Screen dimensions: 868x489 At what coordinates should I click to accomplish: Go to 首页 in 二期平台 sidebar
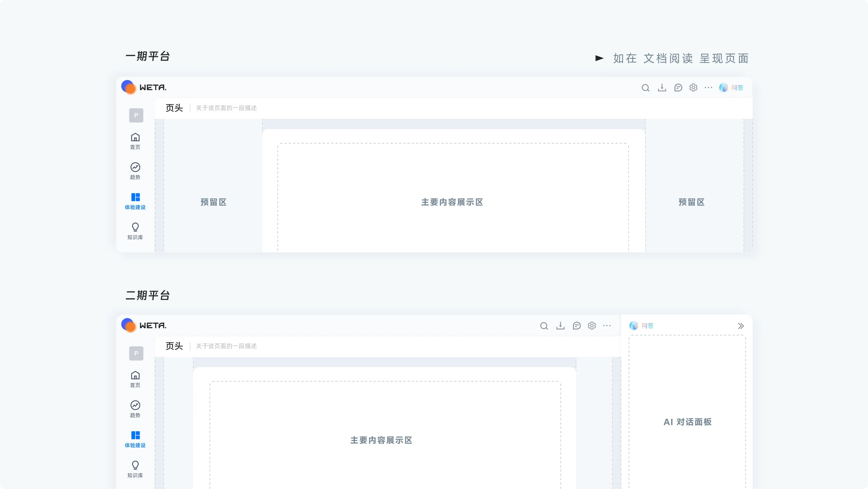[x=135, y=379]
